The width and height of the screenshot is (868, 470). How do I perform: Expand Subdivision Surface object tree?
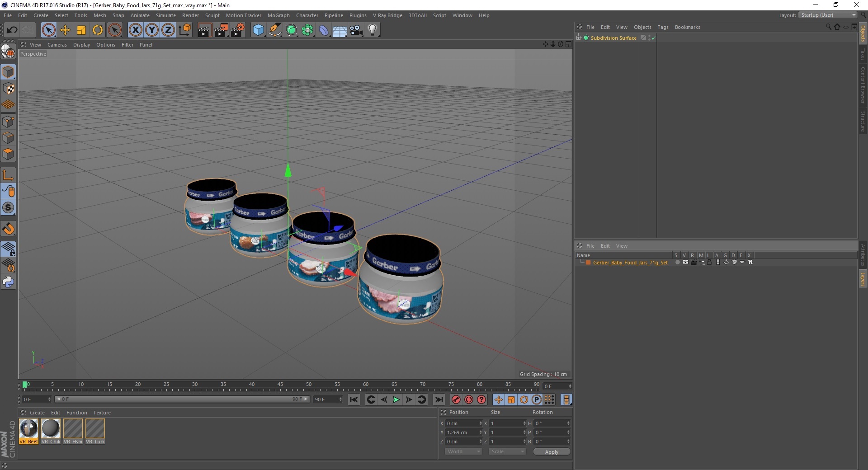coord(579,38)
